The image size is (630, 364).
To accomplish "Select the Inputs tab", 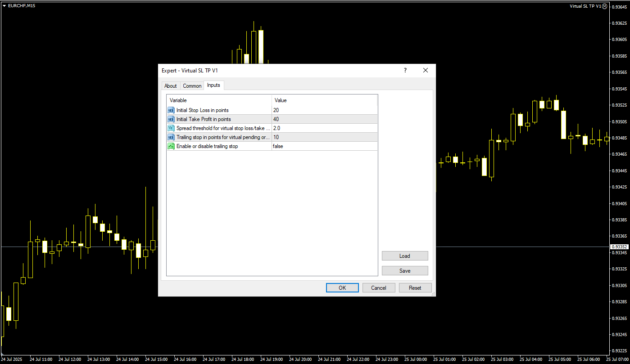I will tap(213, 85).
